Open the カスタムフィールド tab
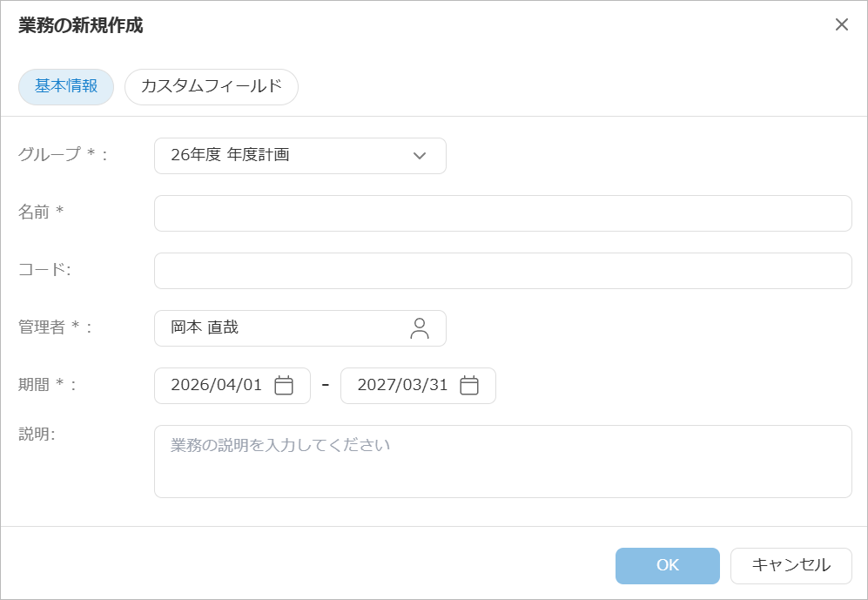Viewport: 868px width, 600px height. [211, 87]
